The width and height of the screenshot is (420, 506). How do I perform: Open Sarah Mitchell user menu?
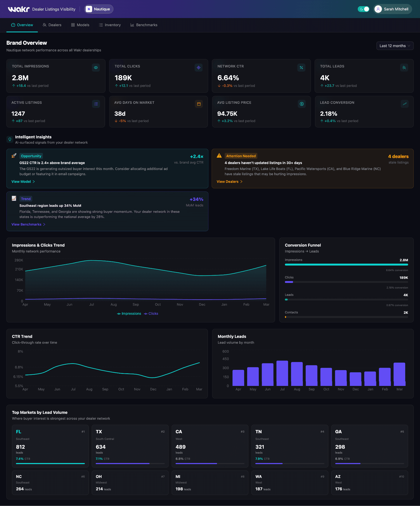point(393,9)
